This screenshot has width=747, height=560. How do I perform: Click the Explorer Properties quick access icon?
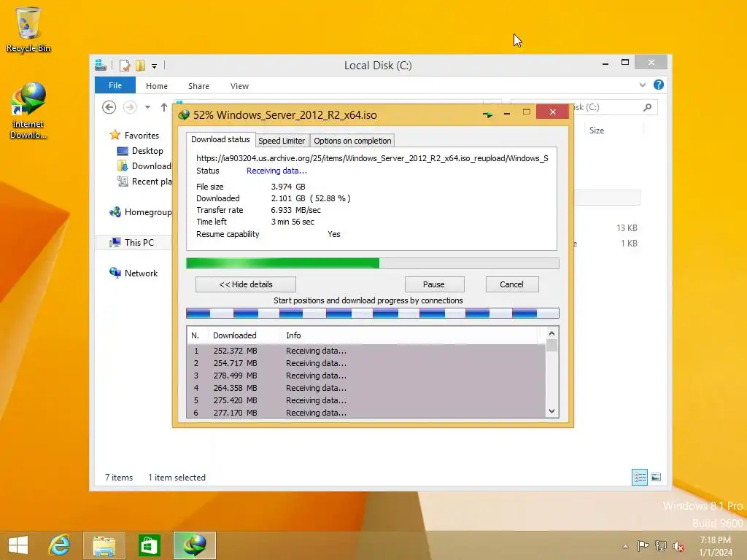tap(125, 65)
